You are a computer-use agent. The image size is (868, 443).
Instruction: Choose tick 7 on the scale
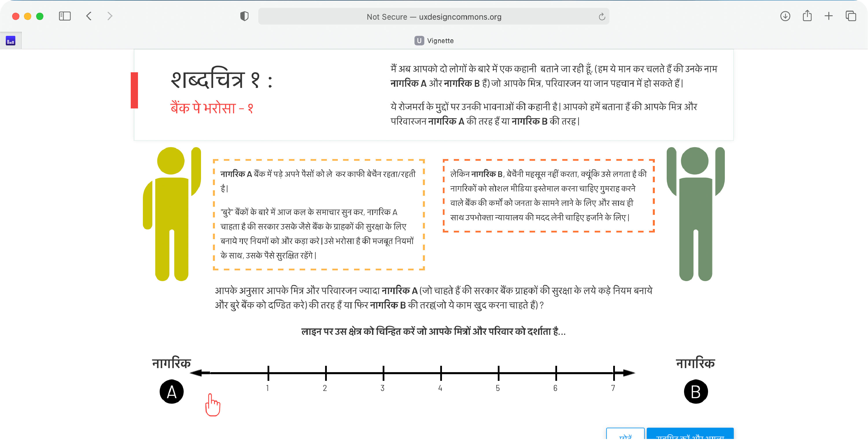point(613,373)
